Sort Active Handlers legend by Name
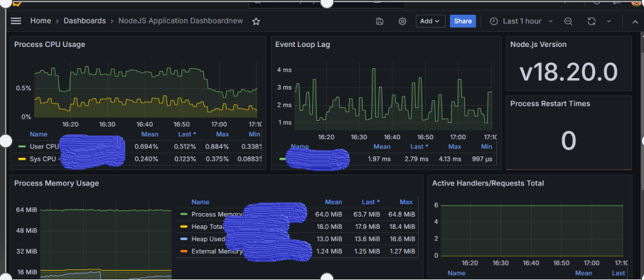Viewport: 644px width, 280px height. [456, 273]
